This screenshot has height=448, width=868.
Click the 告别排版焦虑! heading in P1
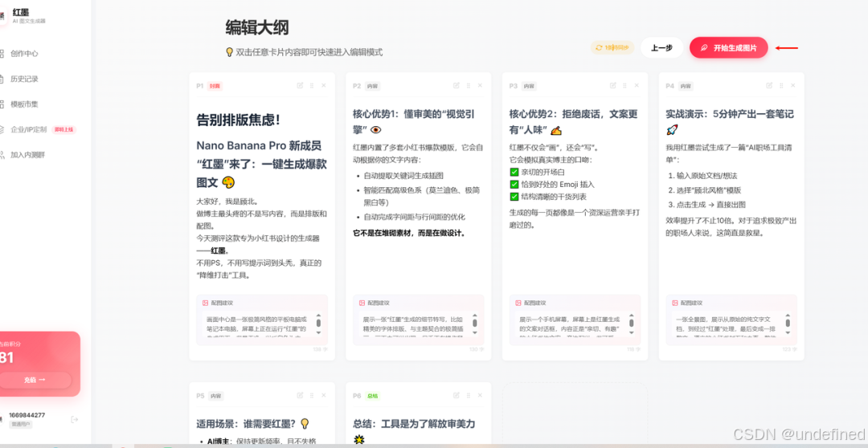[238, 120]
